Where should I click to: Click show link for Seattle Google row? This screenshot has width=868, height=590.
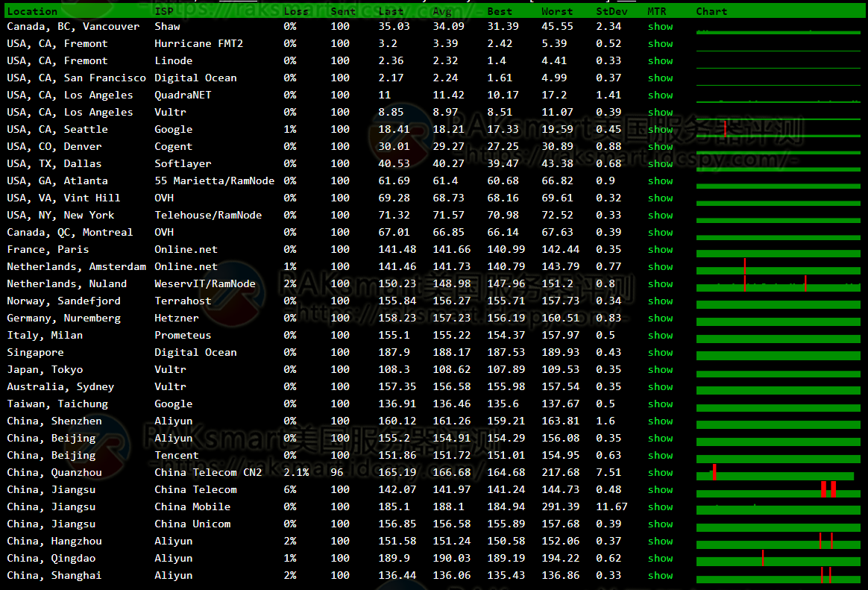661,130
